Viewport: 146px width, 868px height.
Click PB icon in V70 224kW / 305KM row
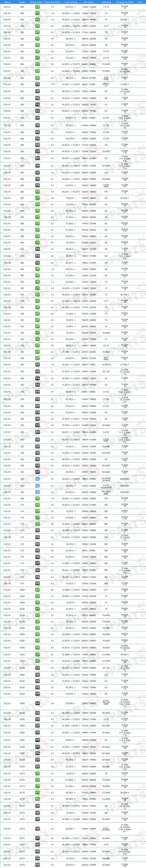(37, 524)
